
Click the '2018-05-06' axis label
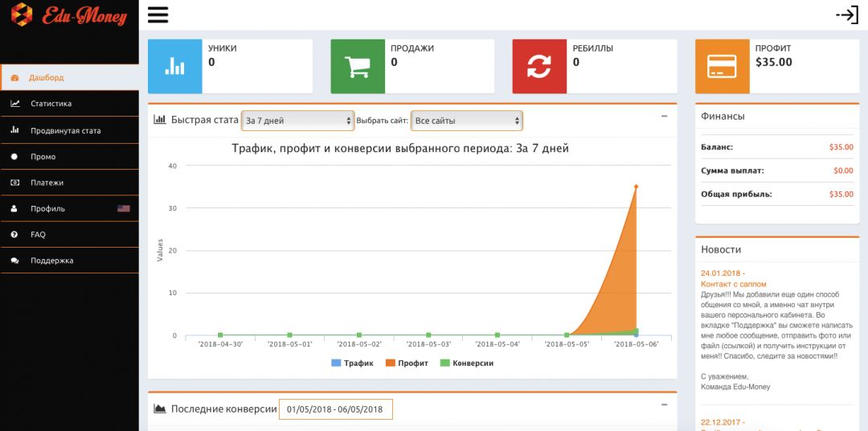[x=637, y=345]
